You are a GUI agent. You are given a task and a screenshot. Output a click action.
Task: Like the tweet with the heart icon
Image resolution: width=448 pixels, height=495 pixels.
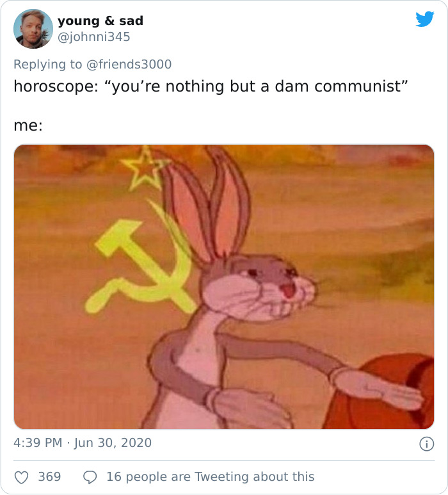click(x=22, y=477)
